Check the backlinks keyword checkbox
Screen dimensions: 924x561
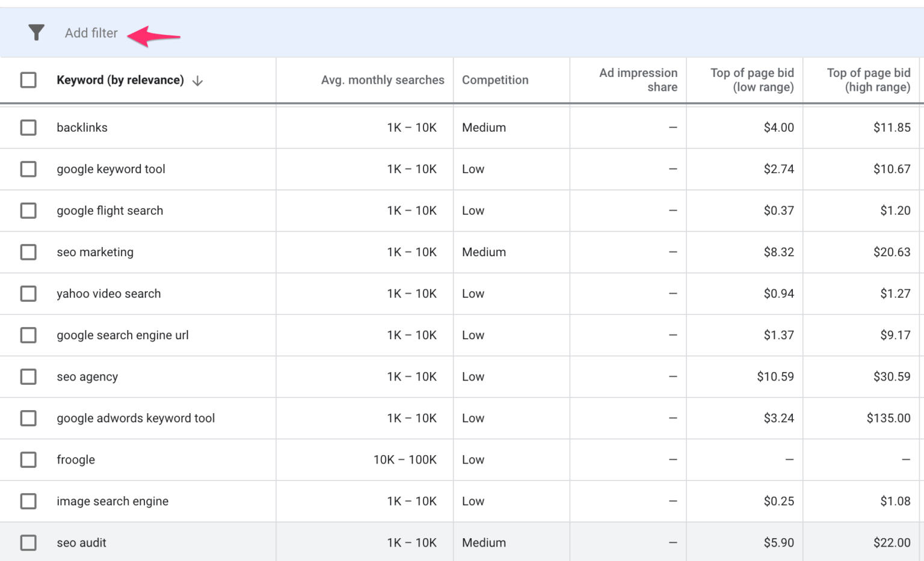click(x=28, y=127)
